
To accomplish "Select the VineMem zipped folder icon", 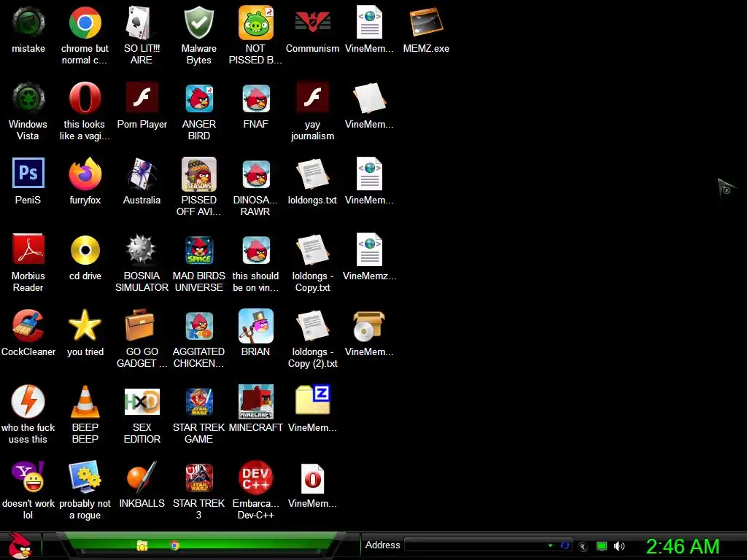I will pos(312,400).
